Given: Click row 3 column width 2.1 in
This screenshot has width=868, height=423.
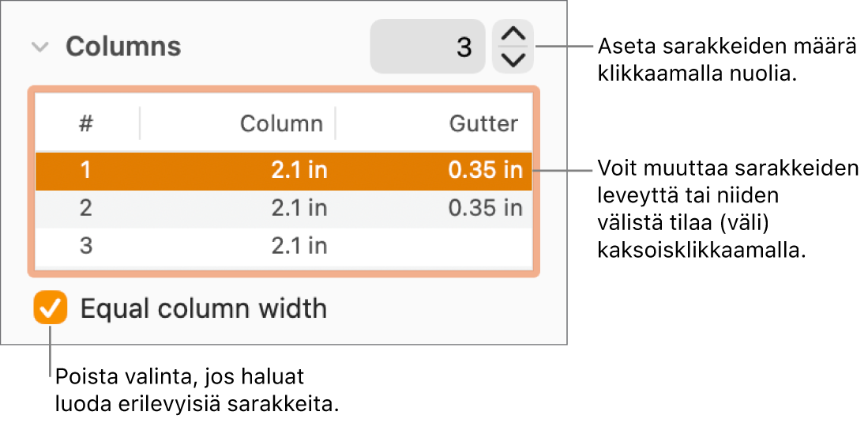Looking at the screenshot, I should coord(299,246).
